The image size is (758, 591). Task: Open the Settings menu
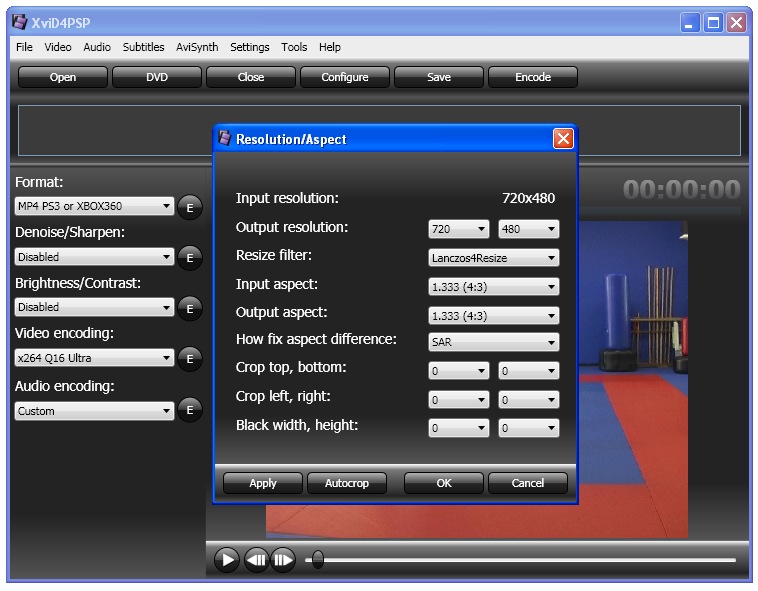click(250, 47)
